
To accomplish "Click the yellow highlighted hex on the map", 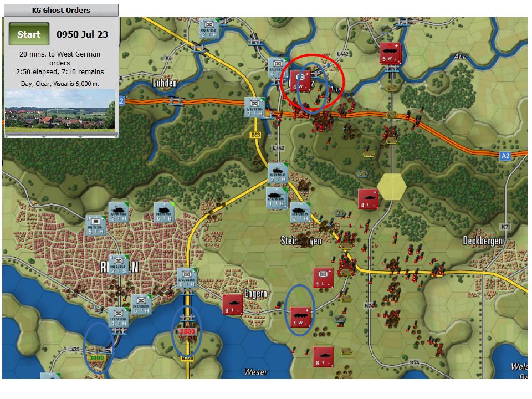I will click(392, 186).
